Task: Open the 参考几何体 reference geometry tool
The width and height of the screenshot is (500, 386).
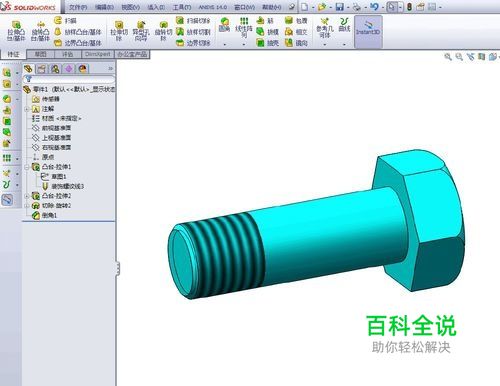Action: click(325, 27)
